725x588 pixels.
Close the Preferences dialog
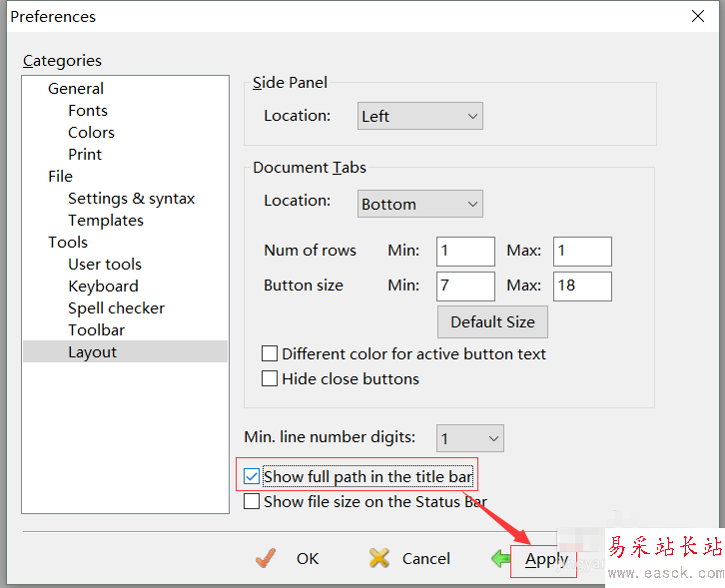click(x=698, y=16)
